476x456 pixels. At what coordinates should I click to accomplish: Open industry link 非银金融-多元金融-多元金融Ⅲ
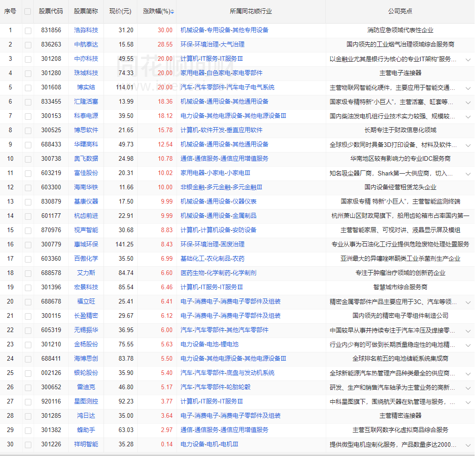[x=221, y=187]
